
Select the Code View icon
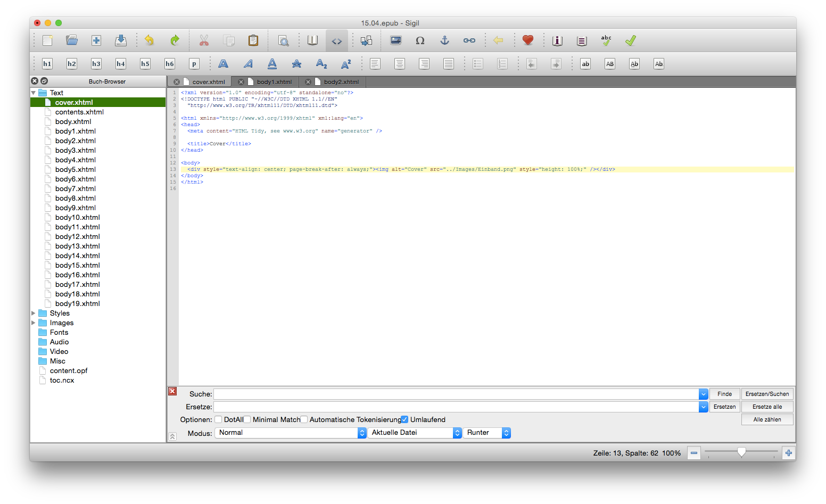[336, 40]
